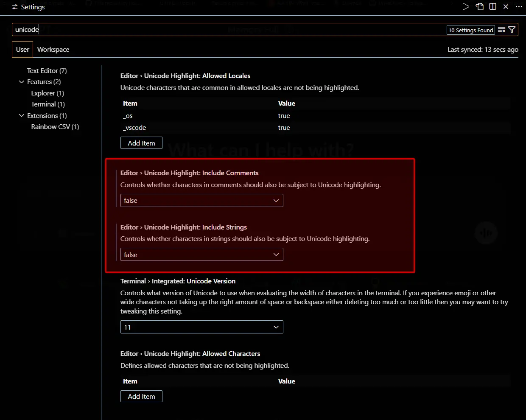
Task: Open the More Actions ellipsis menu
Action: 519,7
